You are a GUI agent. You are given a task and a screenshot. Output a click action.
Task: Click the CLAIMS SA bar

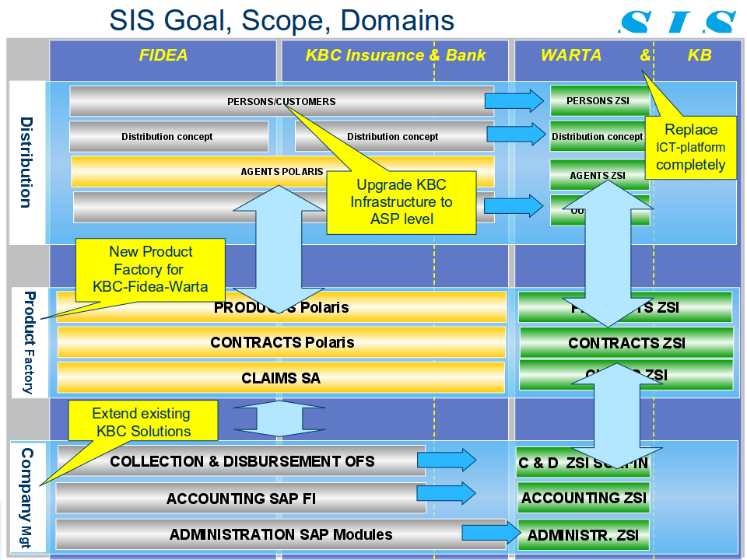281,378
